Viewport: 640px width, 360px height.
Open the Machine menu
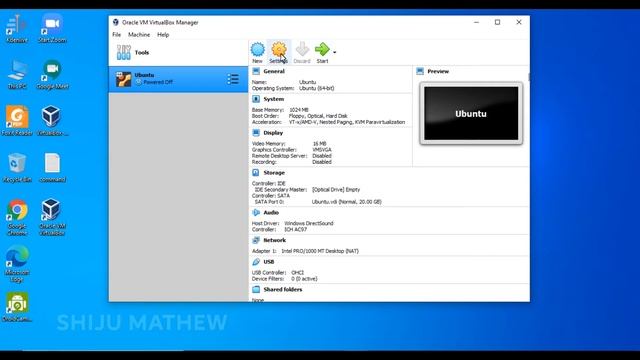tap(139, 35)
